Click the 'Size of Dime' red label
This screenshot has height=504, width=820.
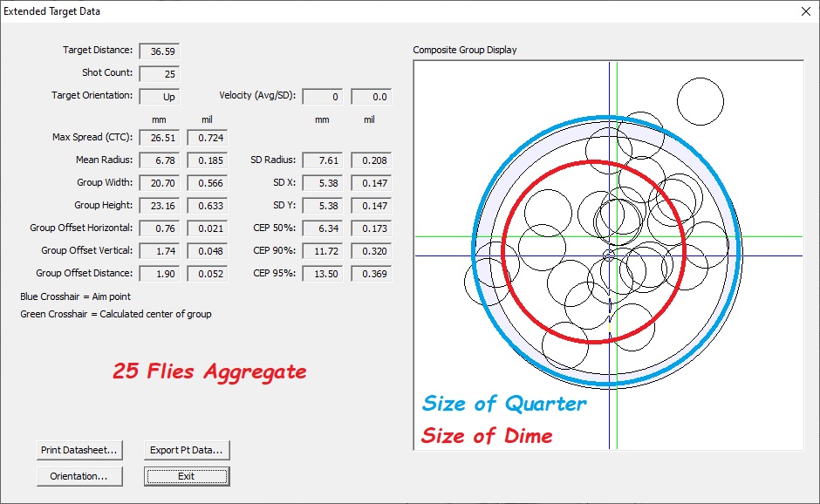click(x=487, y=435)
